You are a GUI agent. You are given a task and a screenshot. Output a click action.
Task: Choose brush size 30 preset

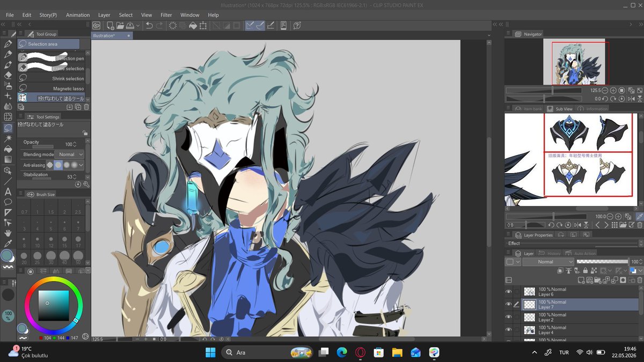coord(52,257)
